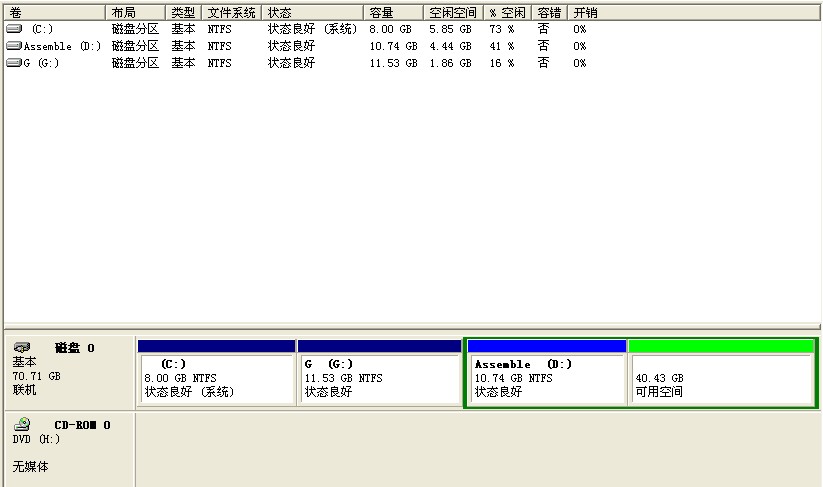823x487 pixels.
Task: Click the CD-ROM 0 drive icon
Action: (x=22, y=424)
